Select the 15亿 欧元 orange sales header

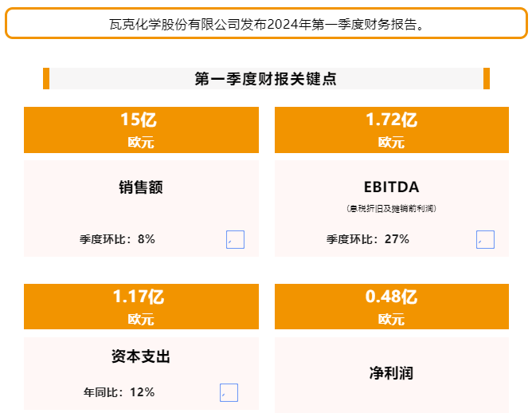pos(141,130)
